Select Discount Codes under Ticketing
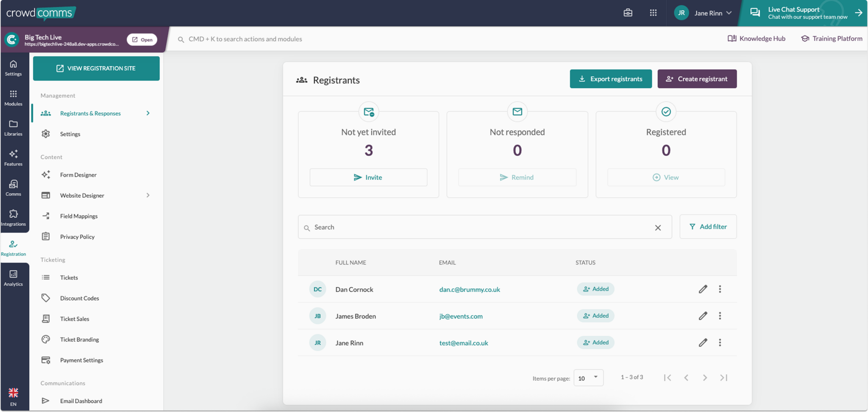The image size is (868, 412). click(x=80, y=298)
